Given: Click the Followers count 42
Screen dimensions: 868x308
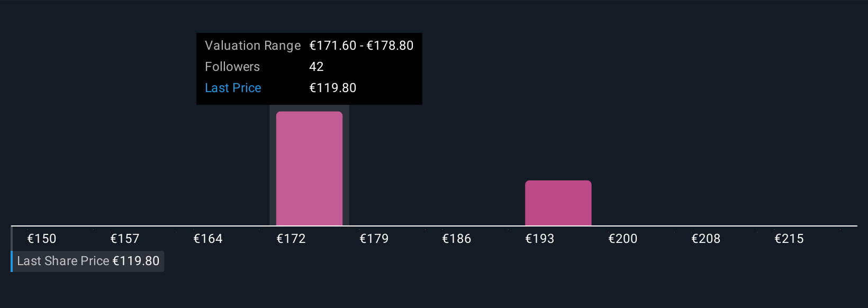Looking at the screenshot, I should 317,67.
